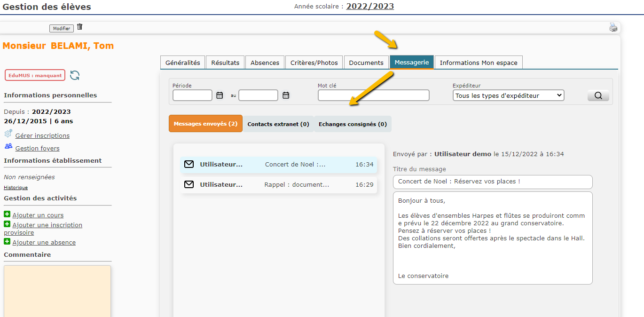Click the EduMUS : manquant badge
Image resolution: width=644 pixels, height=317 pixels.
[35, 75]
